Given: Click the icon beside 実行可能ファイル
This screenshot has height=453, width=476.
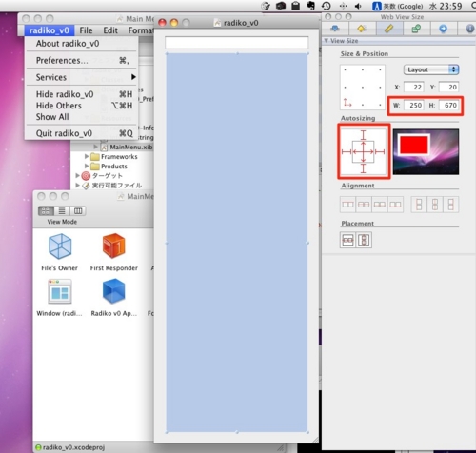Looking at the screenshot, I should click(x=86, y=186).
